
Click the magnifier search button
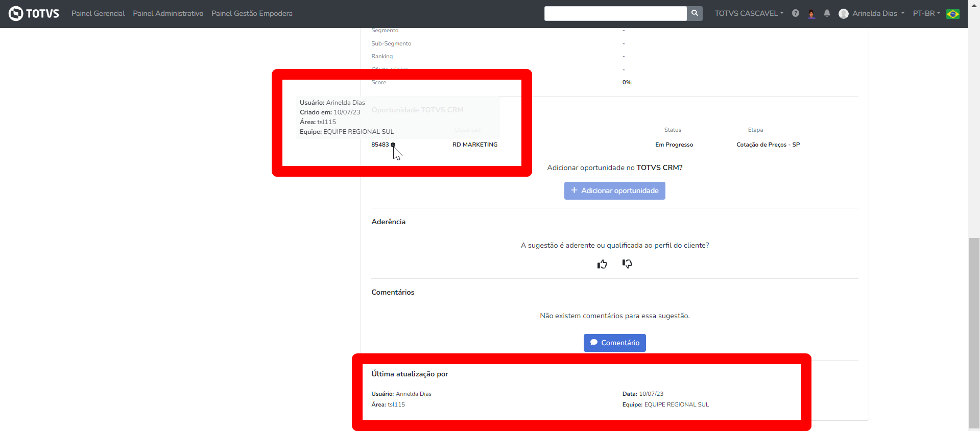695,13
